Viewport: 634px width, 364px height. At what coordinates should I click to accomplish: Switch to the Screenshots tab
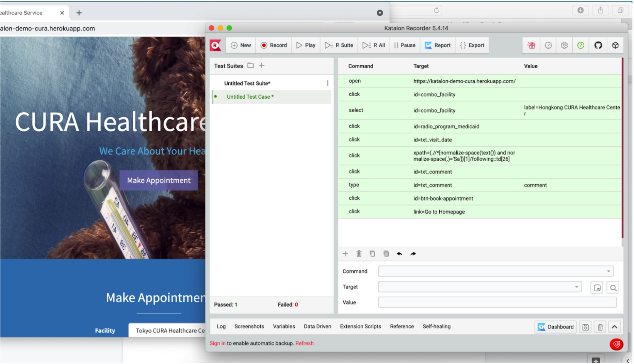coord(250,327)
